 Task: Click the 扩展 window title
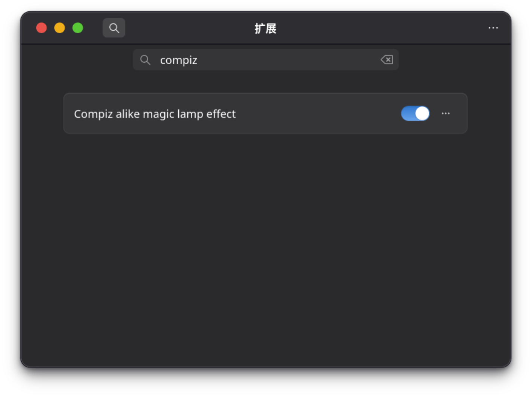pos(266,28)
